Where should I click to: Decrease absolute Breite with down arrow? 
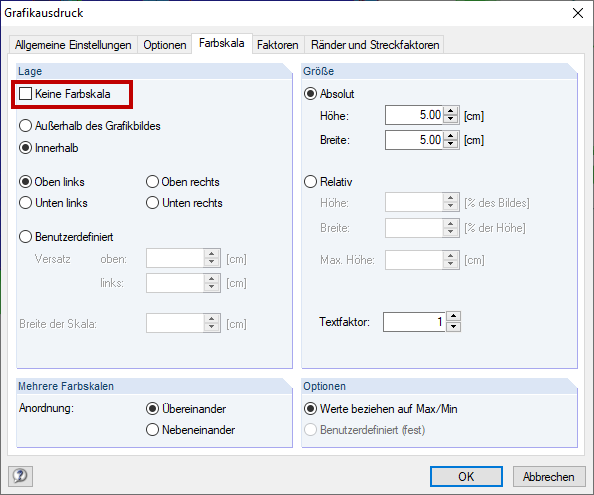click(x=450, y=144)
